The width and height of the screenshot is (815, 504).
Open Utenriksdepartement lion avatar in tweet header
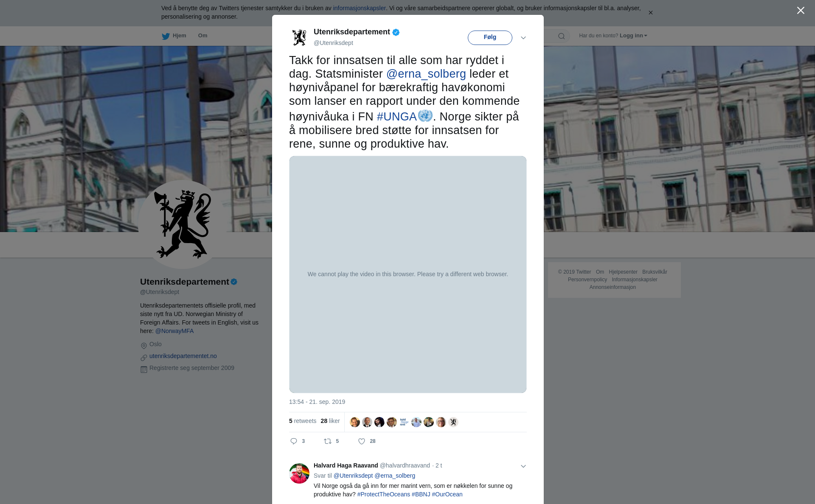tap(299, 37)
